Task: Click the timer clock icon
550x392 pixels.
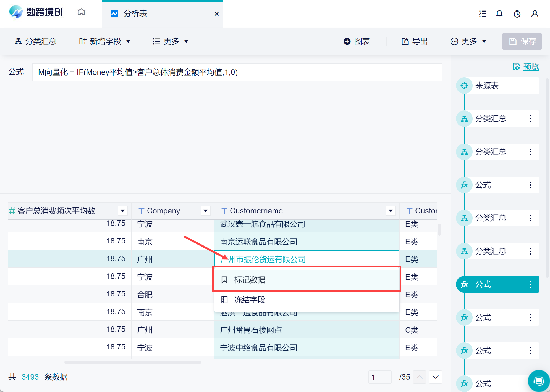Action: [x=517, y=14]
